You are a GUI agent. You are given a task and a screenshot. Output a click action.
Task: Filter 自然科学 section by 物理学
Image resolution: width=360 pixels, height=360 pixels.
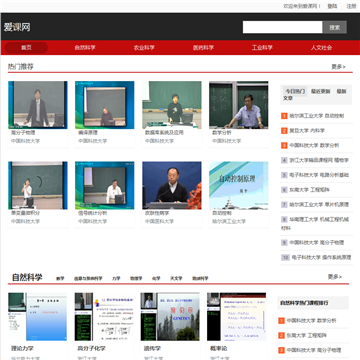point(136,278)
